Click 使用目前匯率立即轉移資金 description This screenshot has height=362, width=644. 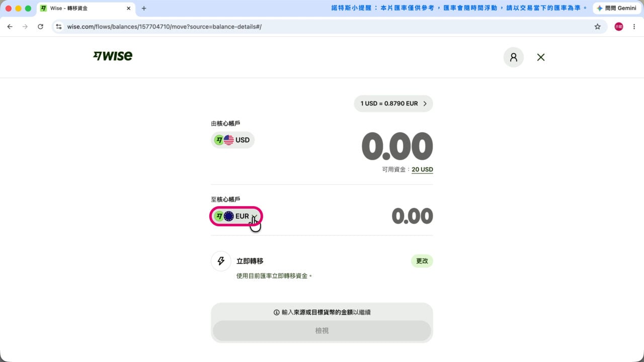[x=275, y=276]
